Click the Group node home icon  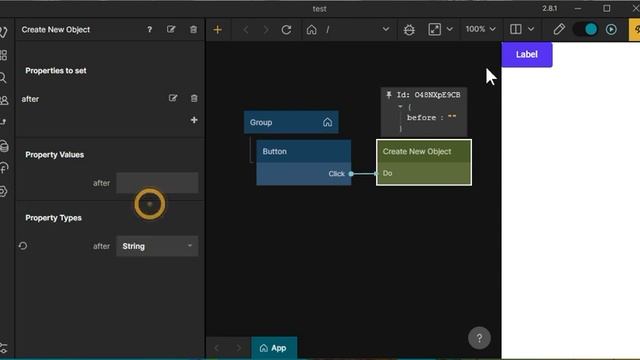pyautogui.click(x=327, y=122)
